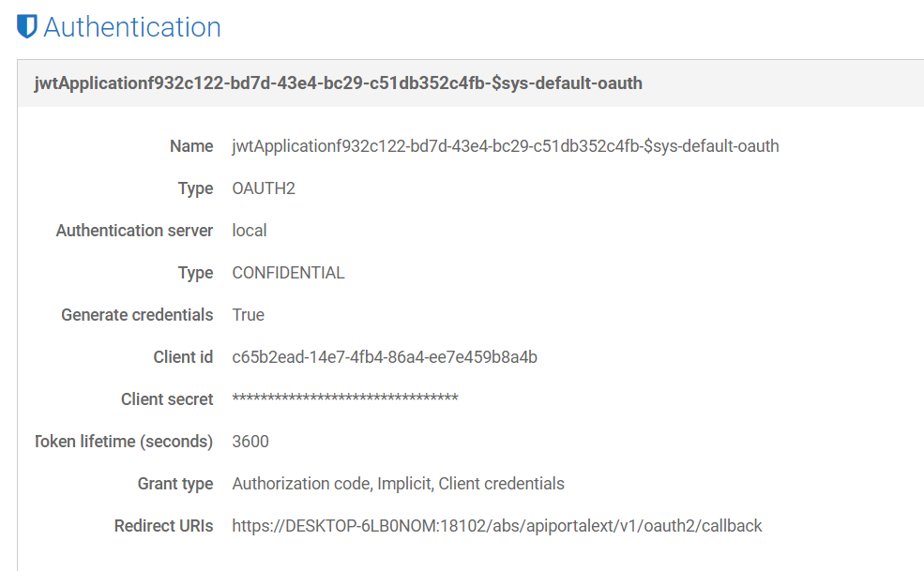The image size is (924, 571).
Task: Click the Token lifetime (seconds) label
Action: point(124,442)
